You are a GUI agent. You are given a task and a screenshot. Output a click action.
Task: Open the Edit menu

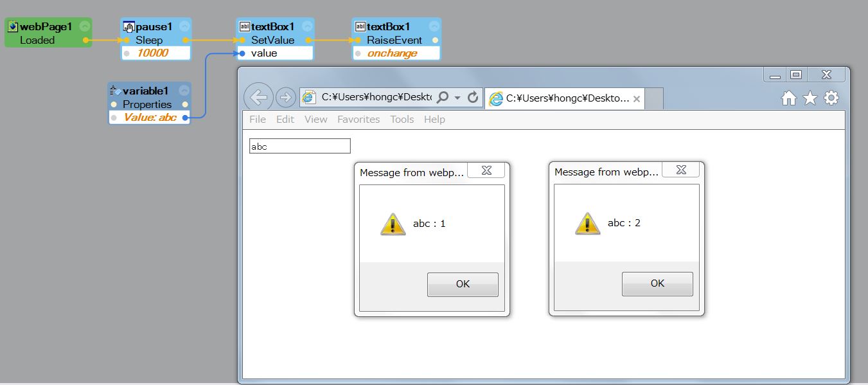tap(285, 120)
